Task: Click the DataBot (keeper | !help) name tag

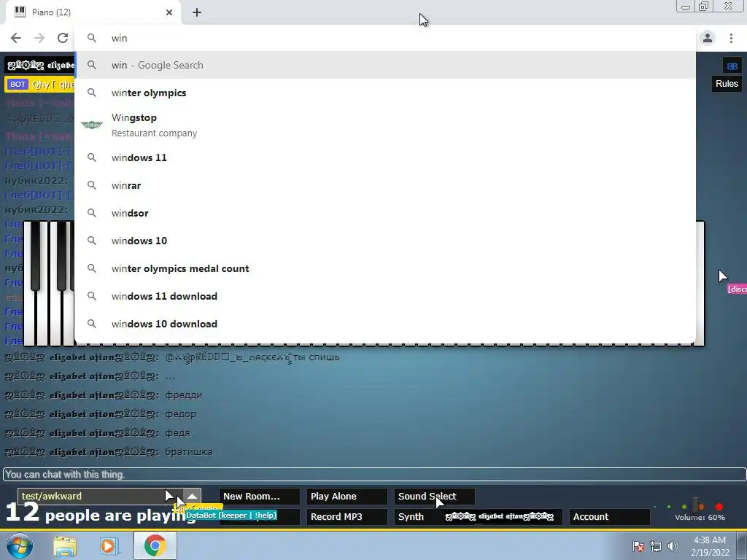Action: click(x=231, y=516)
